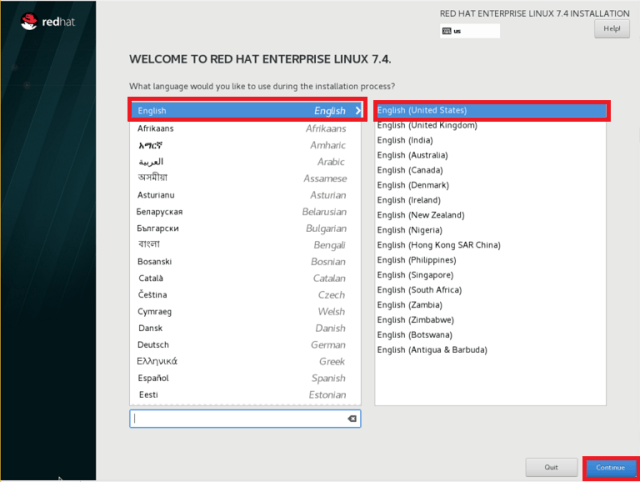Open the us keyboard layout indicator
The height and width of the screenshot is (482, 640).
pyautogui.click(x=470, y=31)
